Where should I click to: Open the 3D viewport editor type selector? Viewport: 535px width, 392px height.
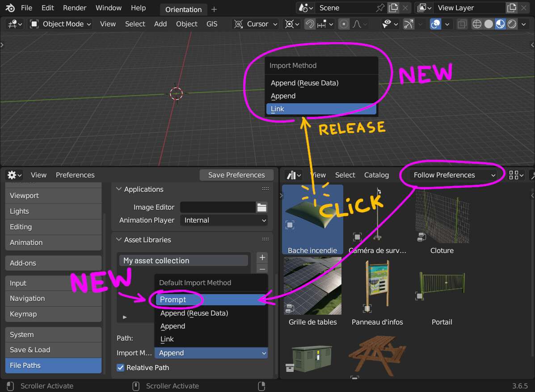[15, 24]
